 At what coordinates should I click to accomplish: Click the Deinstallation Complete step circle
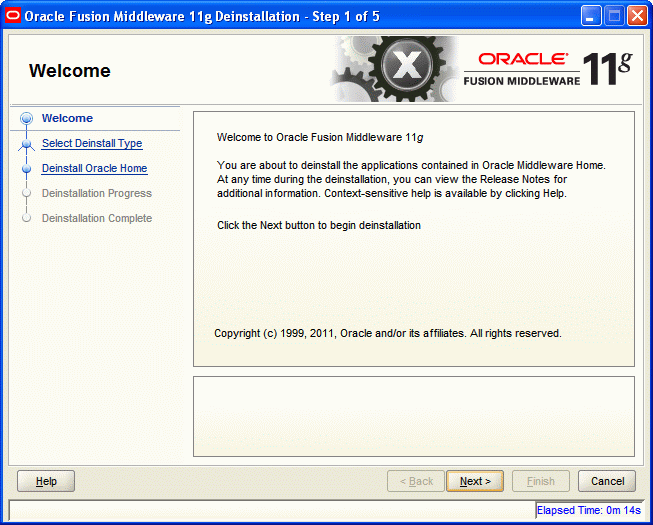26,218
